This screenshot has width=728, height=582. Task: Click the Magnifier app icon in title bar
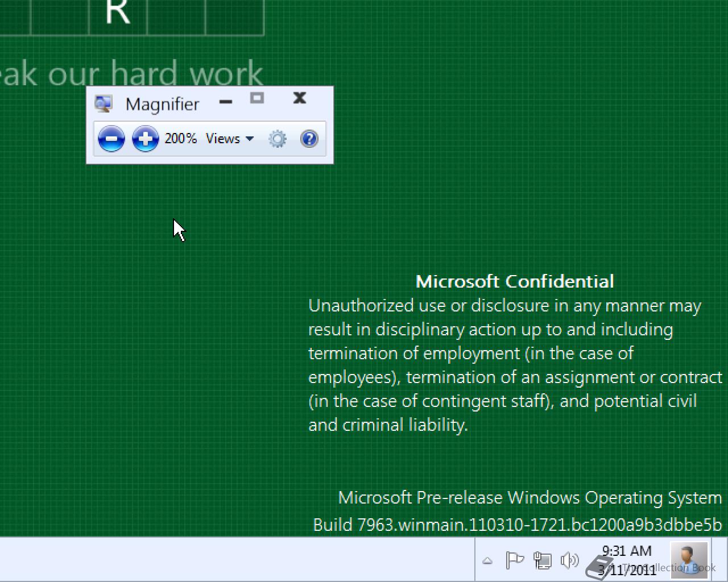pyautogui.click(x=104, y=103)
